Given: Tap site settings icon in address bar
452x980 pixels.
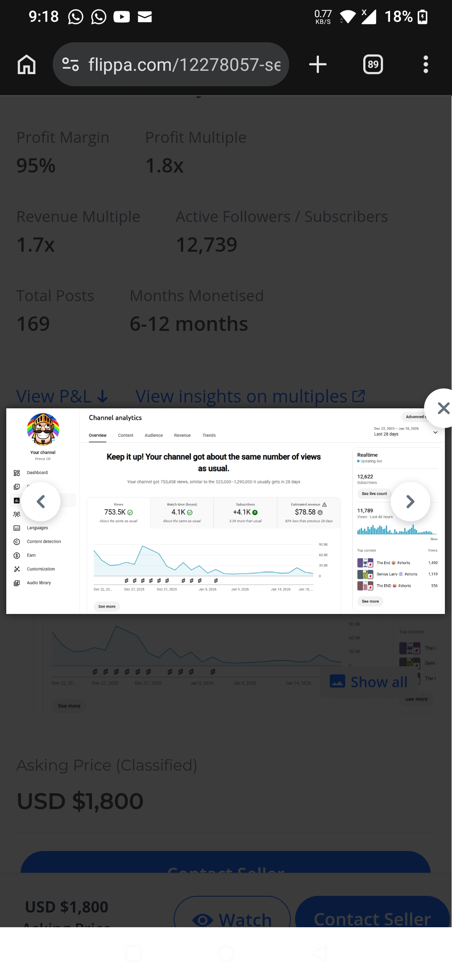Looking at the screenshot, I should click(70, 64).
